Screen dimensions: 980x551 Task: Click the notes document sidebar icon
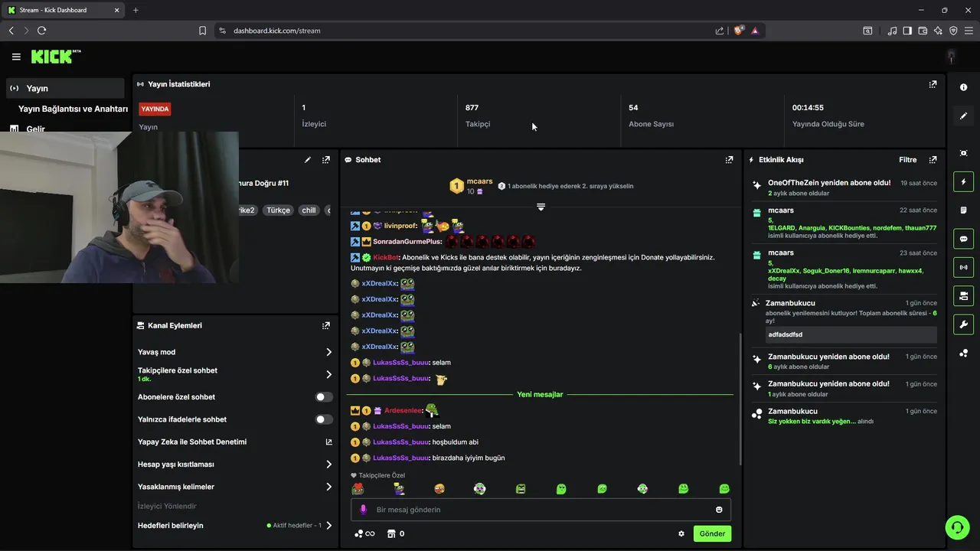point(963,210)
